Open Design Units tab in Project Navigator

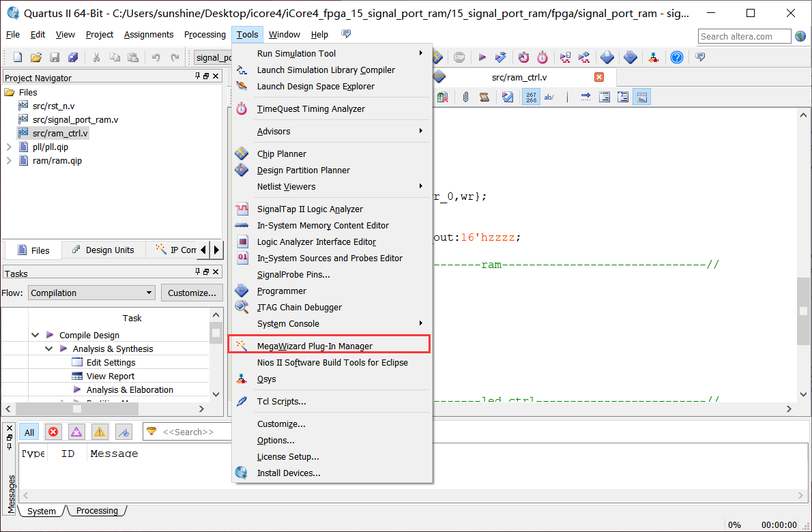point(103,250)
